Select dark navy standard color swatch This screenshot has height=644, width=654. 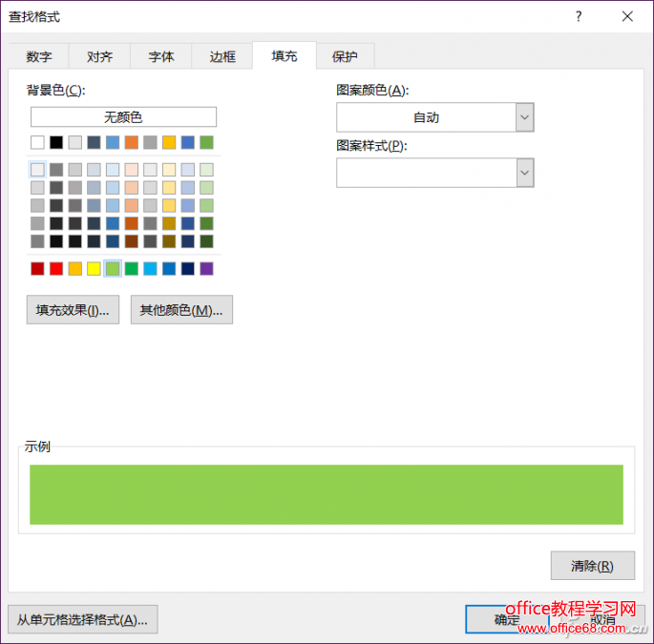tap(188, 268)
